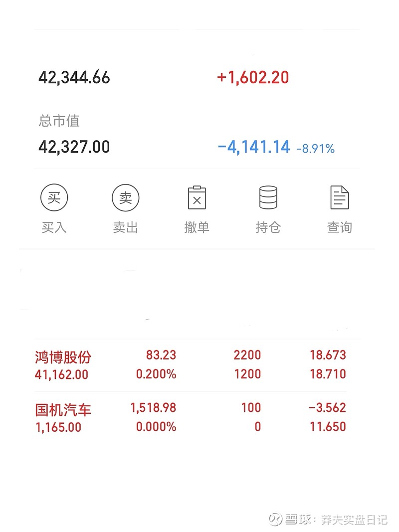This screenshot has width=399, height=532.
Task: Select the 卖出 label text
Action: 126,227
